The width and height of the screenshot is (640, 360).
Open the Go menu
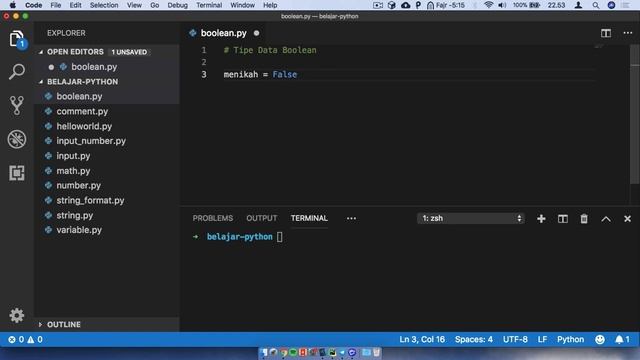coord(154,5)
